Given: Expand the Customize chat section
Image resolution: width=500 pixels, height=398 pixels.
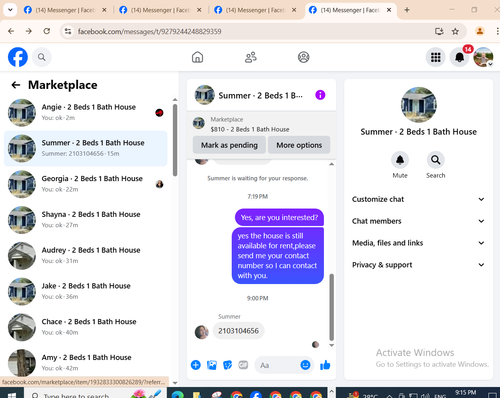Looking at the screenshot, I should coord(418,199).
